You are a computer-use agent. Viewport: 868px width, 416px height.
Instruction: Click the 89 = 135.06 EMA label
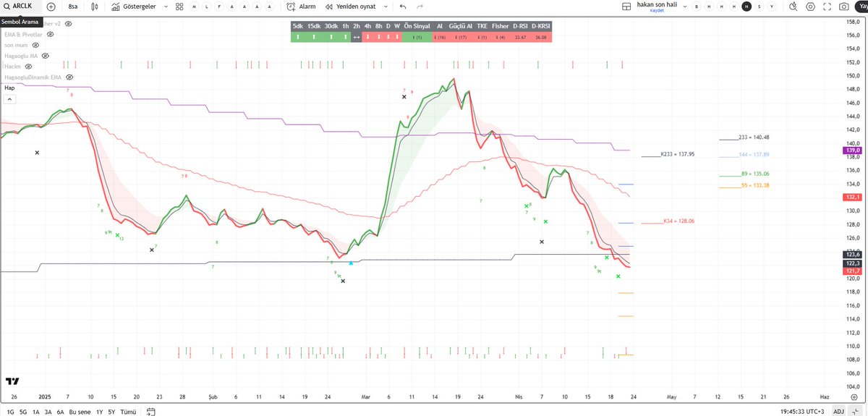click(754, 174)
